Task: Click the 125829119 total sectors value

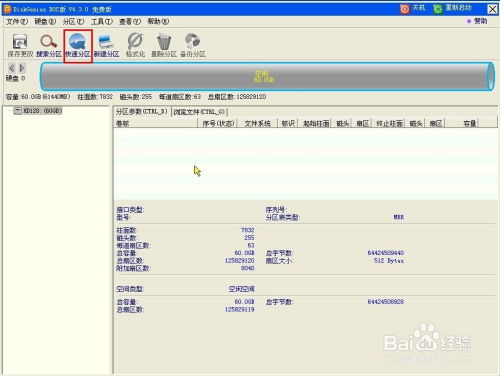Action: pyautogui.click(x=240, y=310)
